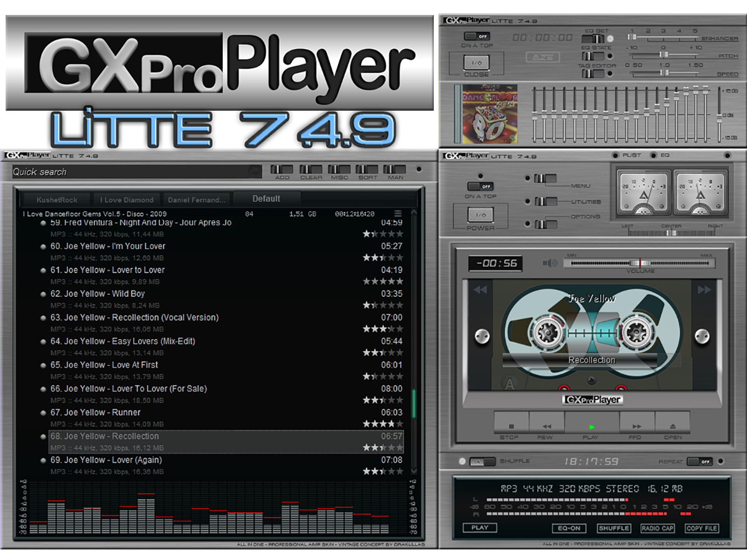Click the green playlist scrollbar thumb
This screenshot has width=747, height=560.
pyautogui.click(x=414, y=403)
